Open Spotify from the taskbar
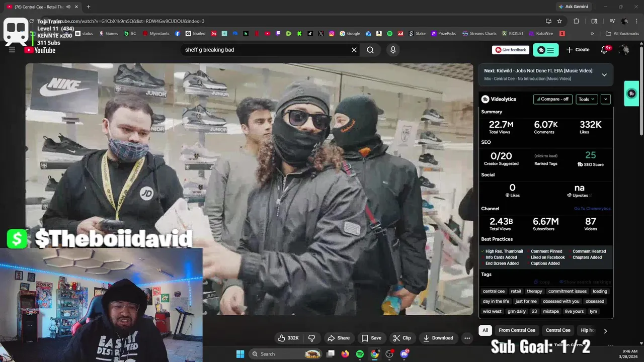The image size is (644, 362). pos(360,354)
